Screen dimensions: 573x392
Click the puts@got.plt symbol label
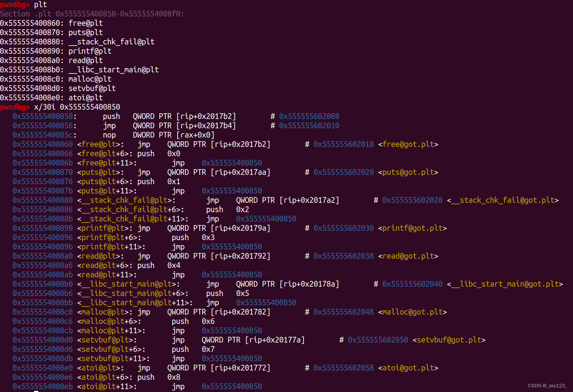408,172
